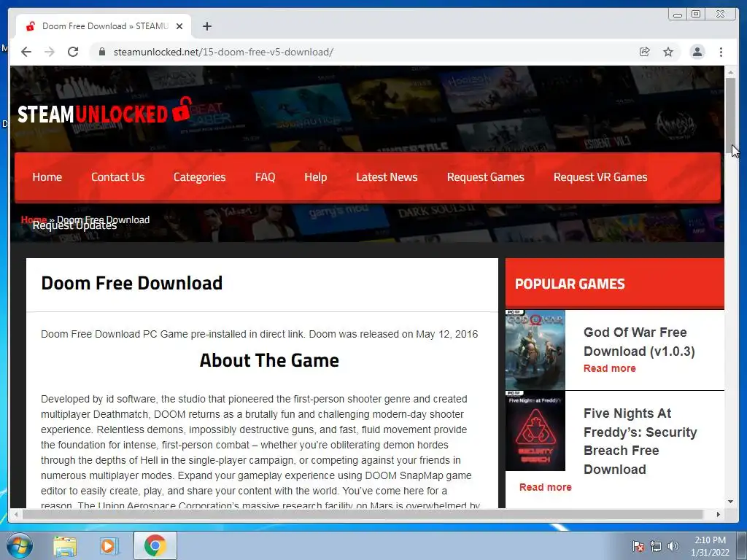This screenshot has width=747, height=560.
Task: Open Chrome profile avatar menu
Action: 697,52
